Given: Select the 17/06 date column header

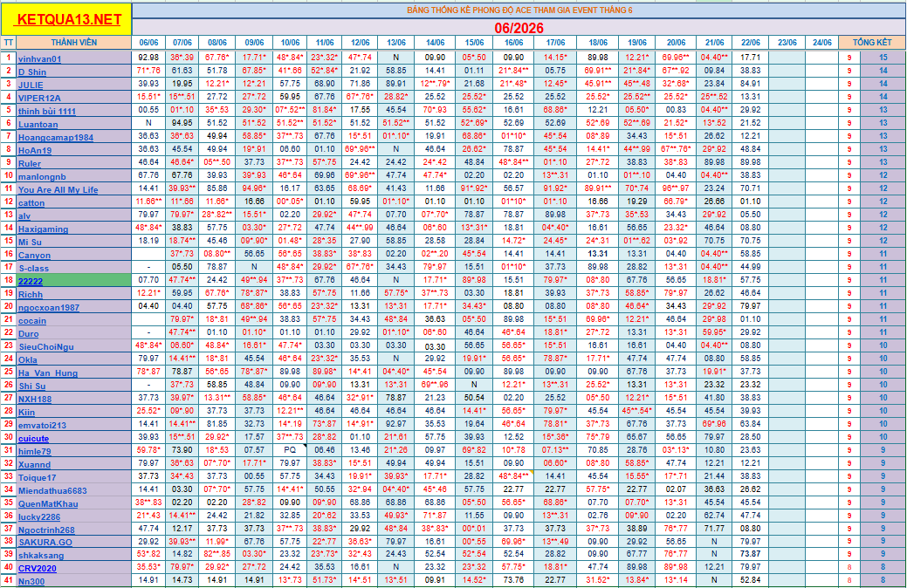Looking at the screenshot, I should (x=555, y=42).
